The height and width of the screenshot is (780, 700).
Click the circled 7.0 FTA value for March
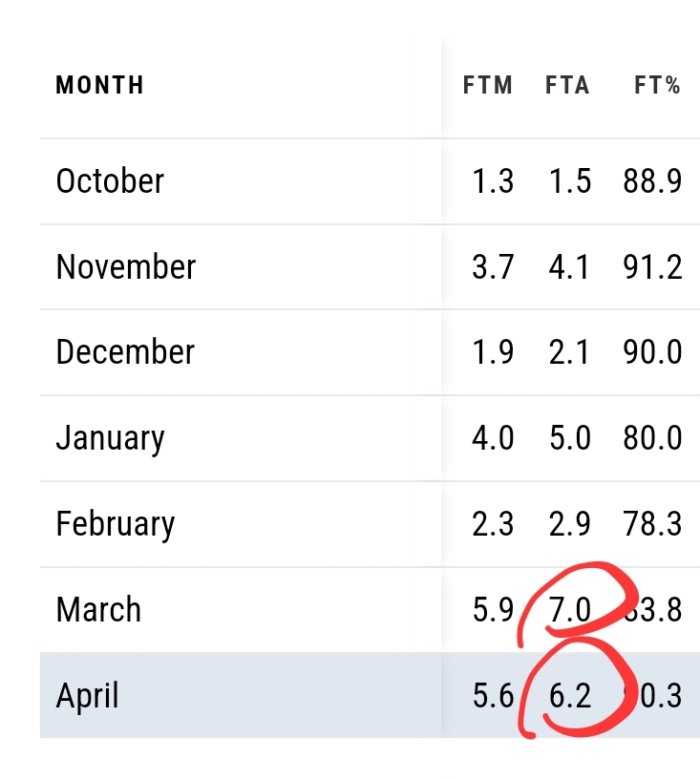[x=570, y=609]
